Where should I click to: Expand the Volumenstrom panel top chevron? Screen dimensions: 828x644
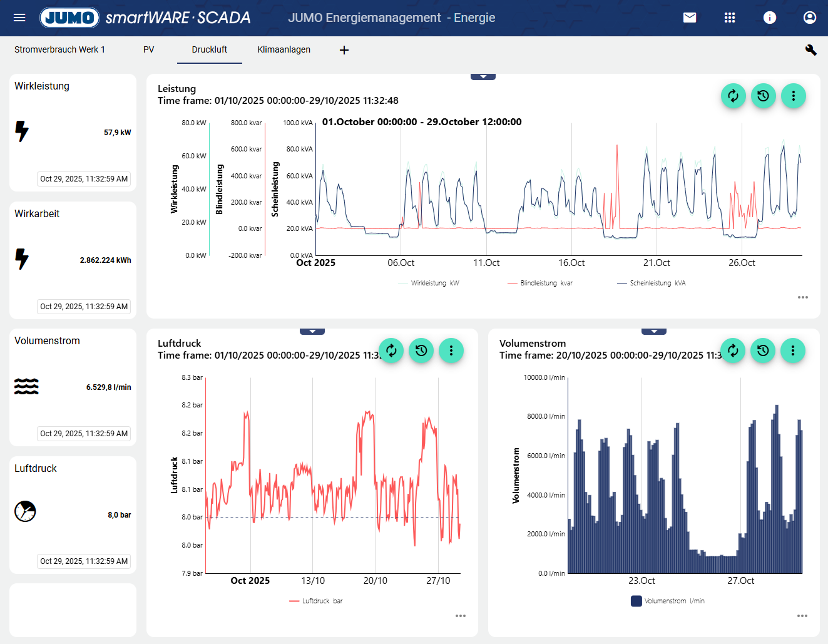pyautogui.click(x=654, y=332)
